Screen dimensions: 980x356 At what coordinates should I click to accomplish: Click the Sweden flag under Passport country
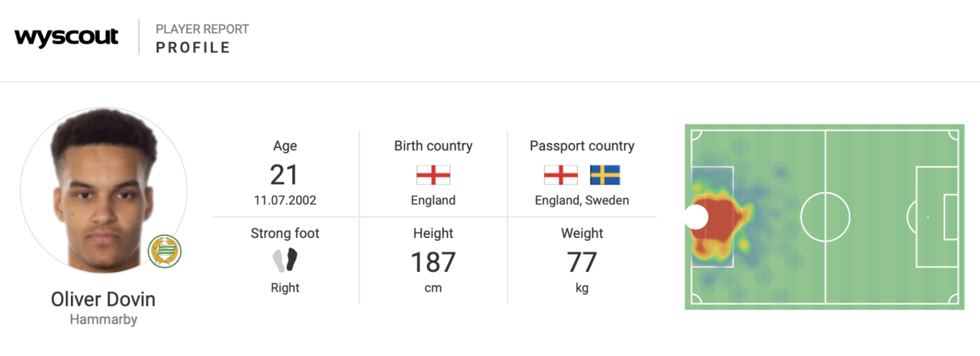[x=605, y=175]
